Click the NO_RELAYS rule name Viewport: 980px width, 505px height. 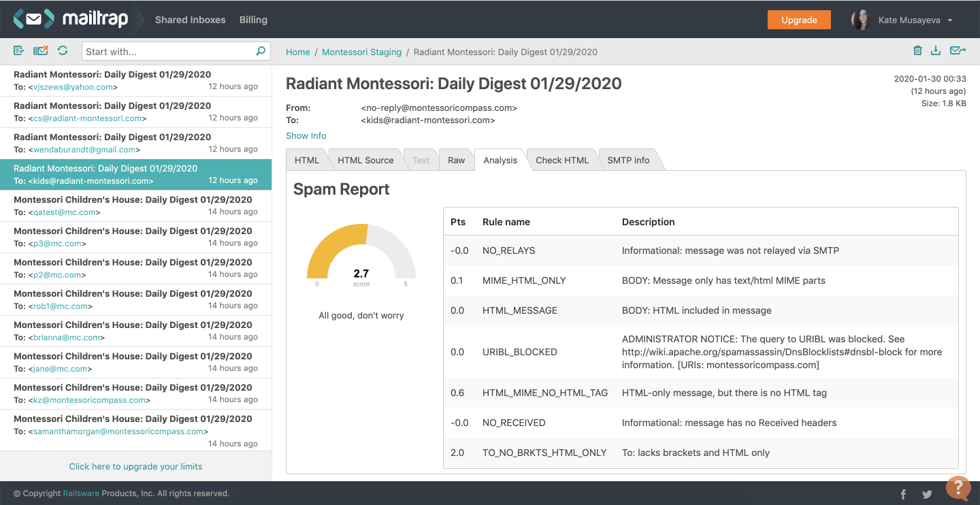tap(508, 250)
